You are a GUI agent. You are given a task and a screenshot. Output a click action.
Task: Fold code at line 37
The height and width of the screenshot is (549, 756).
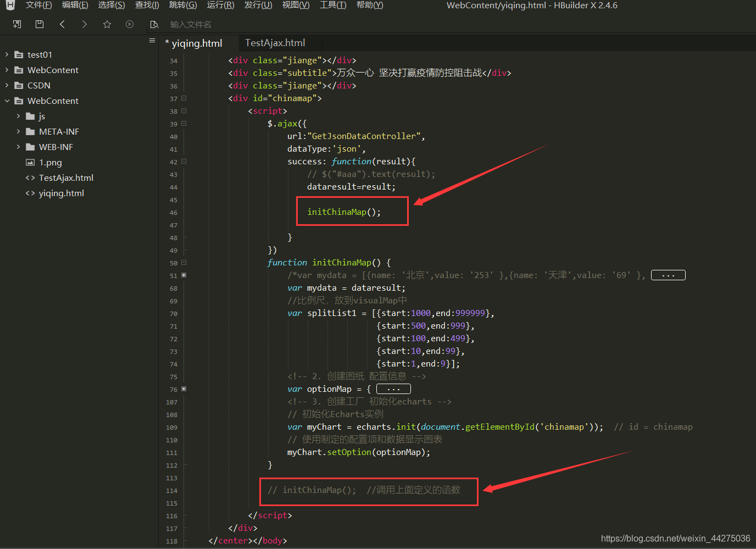point(184,98)
